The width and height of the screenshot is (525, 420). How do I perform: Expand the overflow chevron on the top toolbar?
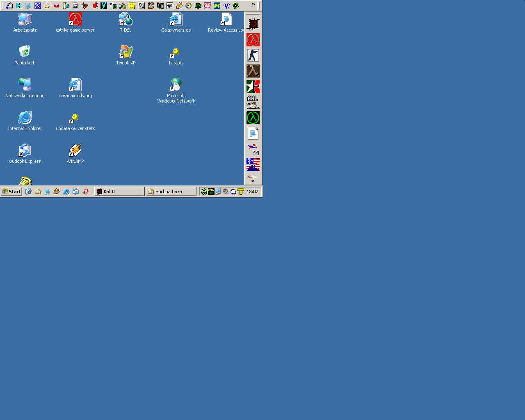(253, 5)
